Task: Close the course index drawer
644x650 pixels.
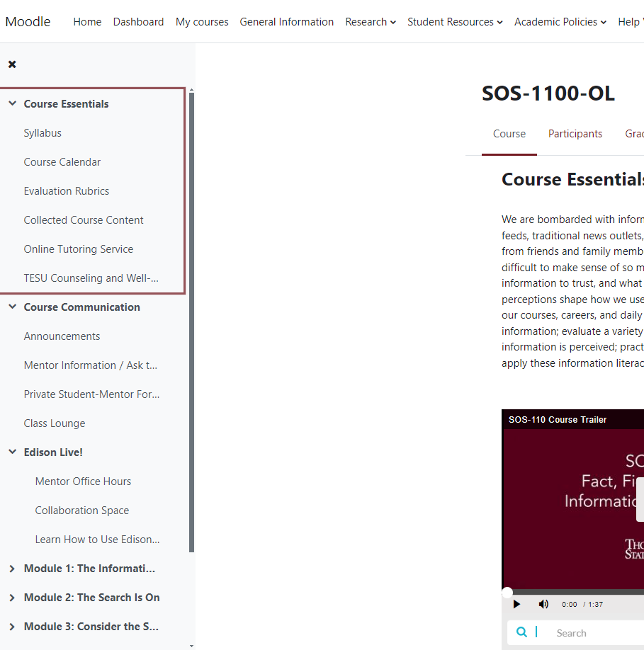Action: (x=12, y=64)
